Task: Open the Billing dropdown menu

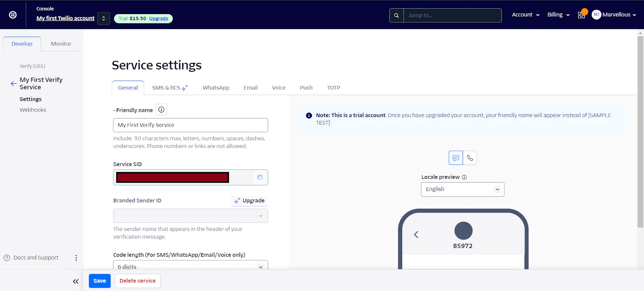Action: pyautogui.click(x=558, y=15)
